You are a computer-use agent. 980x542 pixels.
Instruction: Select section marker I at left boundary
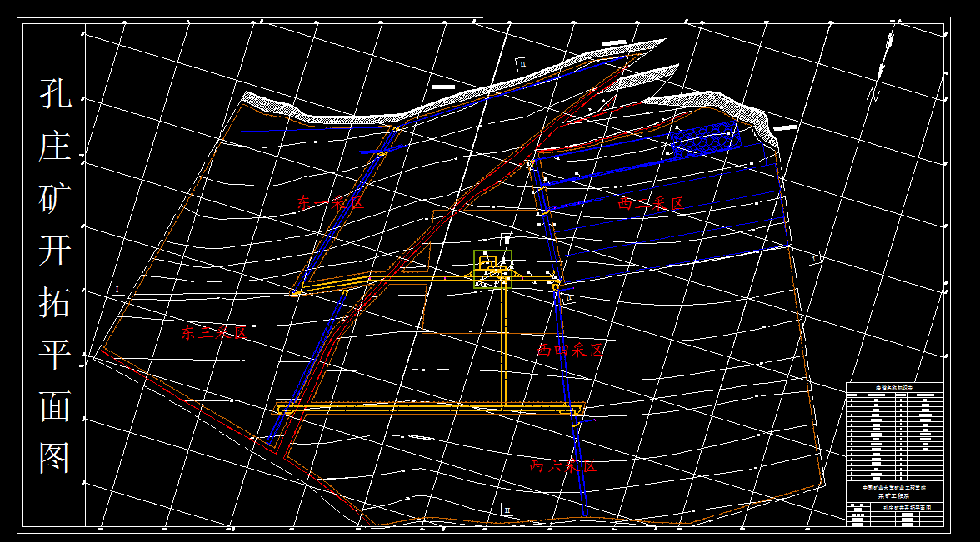pyautogui.click(x=117, y=289)
